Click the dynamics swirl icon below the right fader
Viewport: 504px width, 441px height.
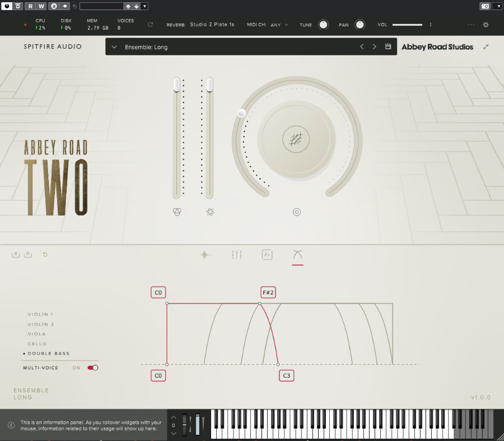[210, 212]
